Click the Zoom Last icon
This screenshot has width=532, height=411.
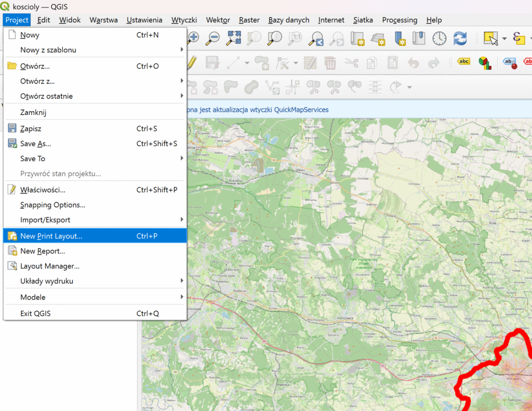click(x=315, y=38)
